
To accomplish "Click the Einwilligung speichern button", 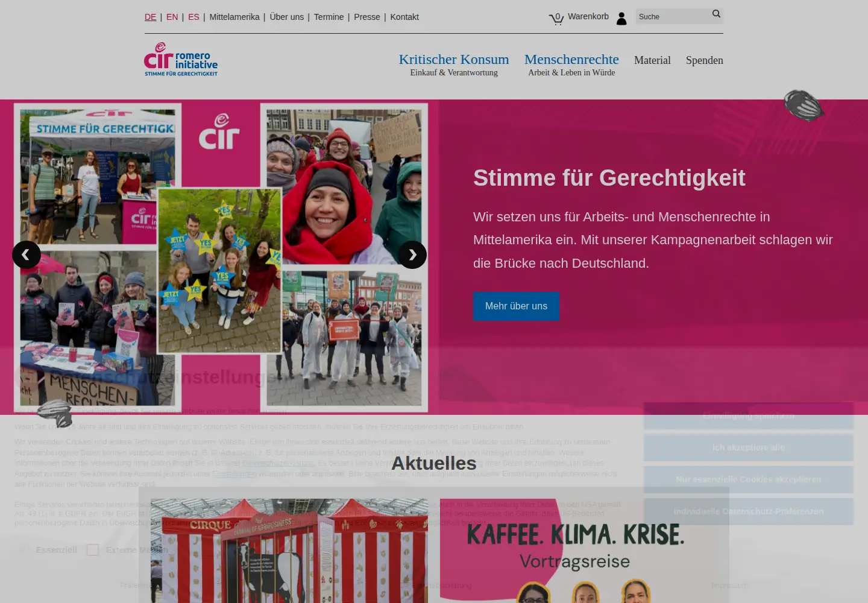I will click(749, 415).
